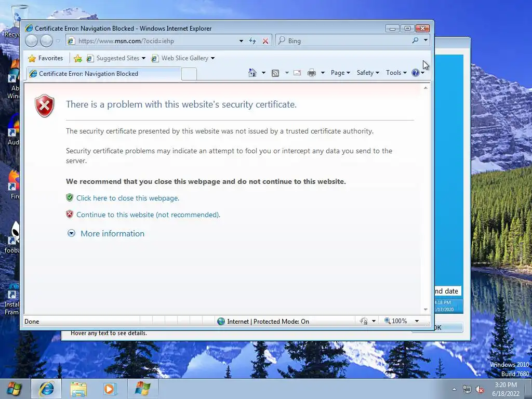
Task: Open Web Slice Gallery link
Action: (x=182, y=58)
